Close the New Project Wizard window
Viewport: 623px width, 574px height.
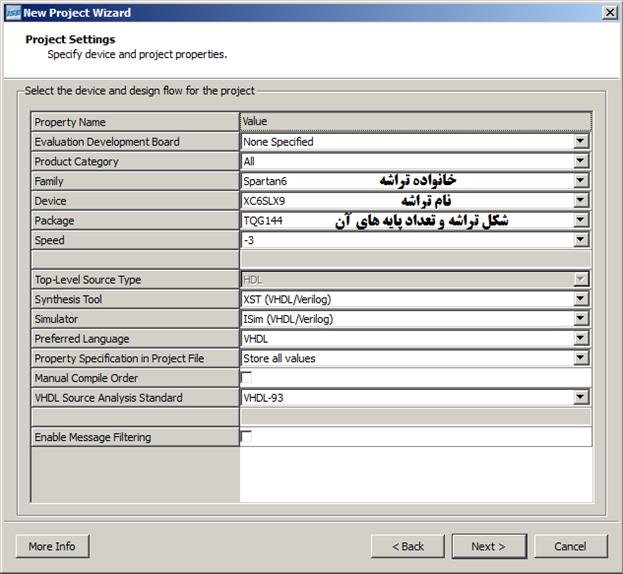click(x=610, y=13)
